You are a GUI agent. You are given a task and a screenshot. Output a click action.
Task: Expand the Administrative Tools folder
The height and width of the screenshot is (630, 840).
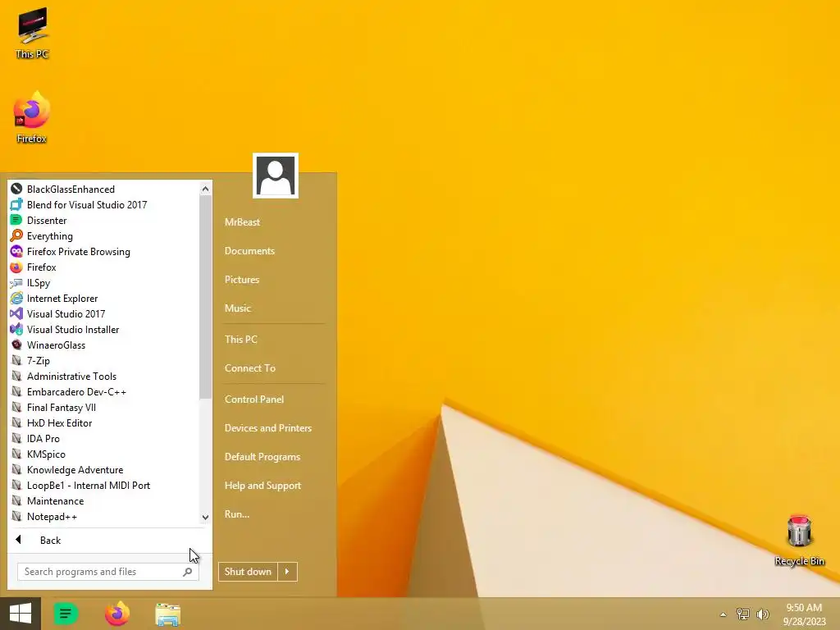[x=64, y=376]
